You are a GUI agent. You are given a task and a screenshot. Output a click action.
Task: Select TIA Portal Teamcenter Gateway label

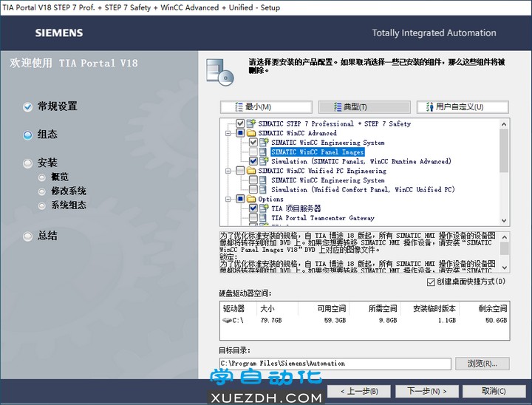tap(323, 218)
